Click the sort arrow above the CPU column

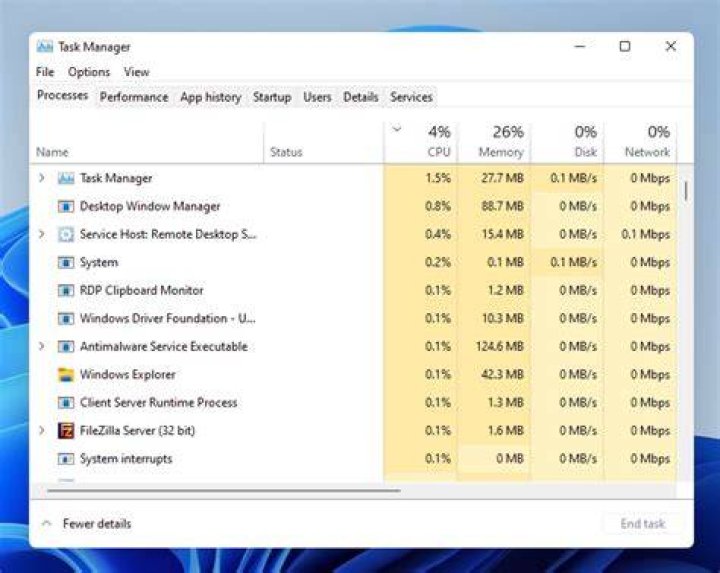(x=397, y=129)
